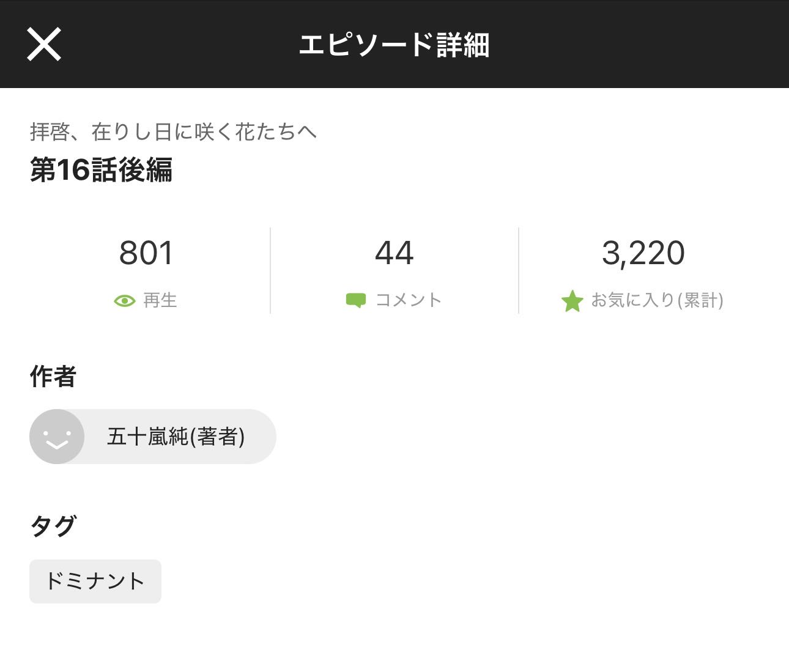
Task: Click the お気に入り(累計) label
Action: (x=657, y=300)
